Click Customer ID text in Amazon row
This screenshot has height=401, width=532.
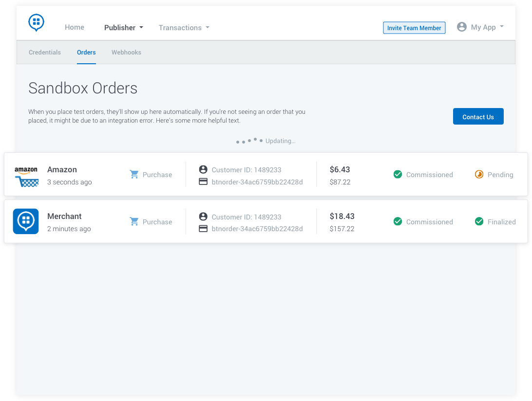click(x=247, y=170)
